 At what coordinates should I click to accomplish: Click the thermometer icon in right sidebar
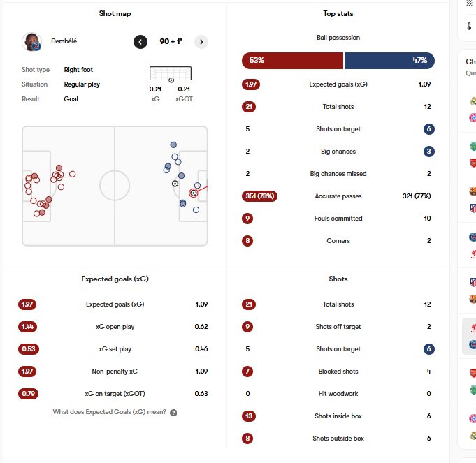[x=470, y=26]
